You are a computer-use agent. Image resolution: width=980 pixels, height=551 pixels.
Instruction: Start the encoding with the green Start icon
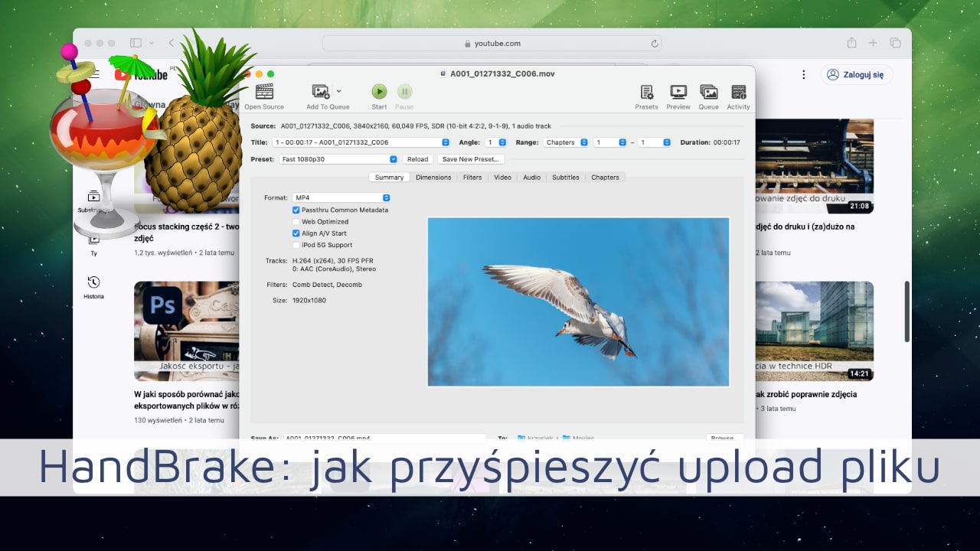tap(378, 92)
